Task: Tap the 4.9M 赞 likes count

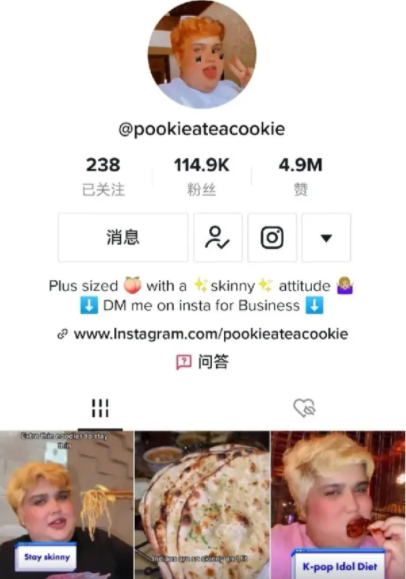Action: click(301, 177)
